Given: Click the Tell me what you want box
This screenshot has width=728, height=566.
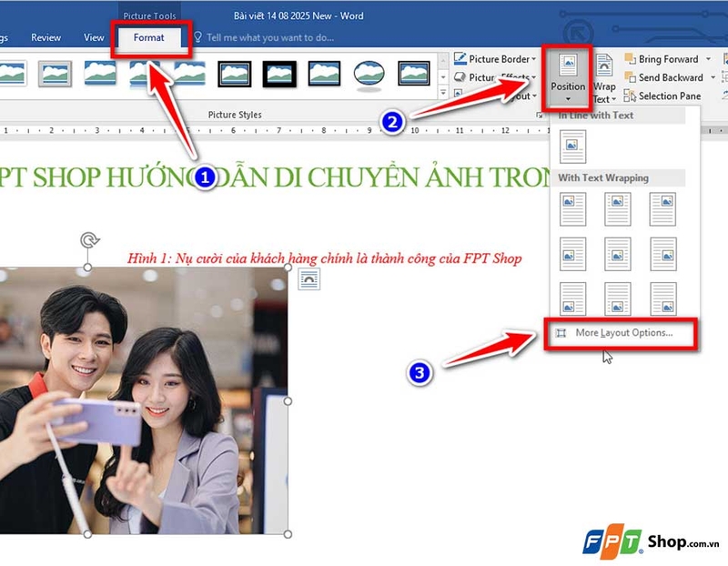Looking at the screenshot, I should click(268, 38).
